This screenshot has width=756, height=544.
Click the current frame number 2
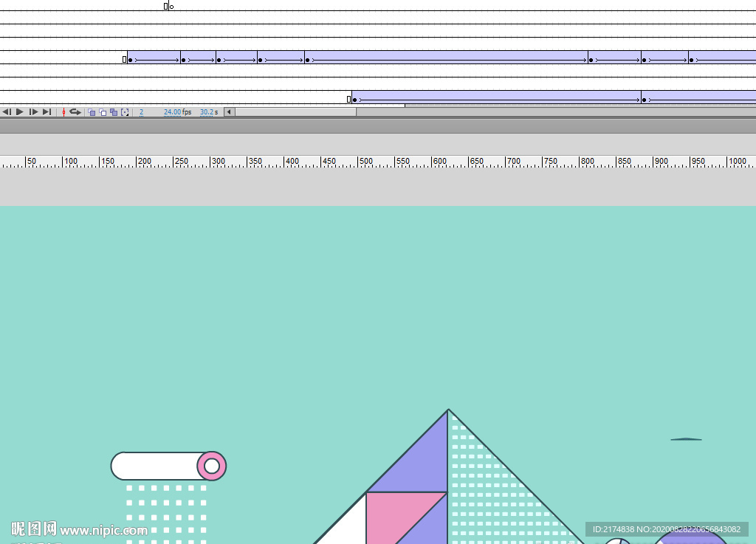point(141,111)
